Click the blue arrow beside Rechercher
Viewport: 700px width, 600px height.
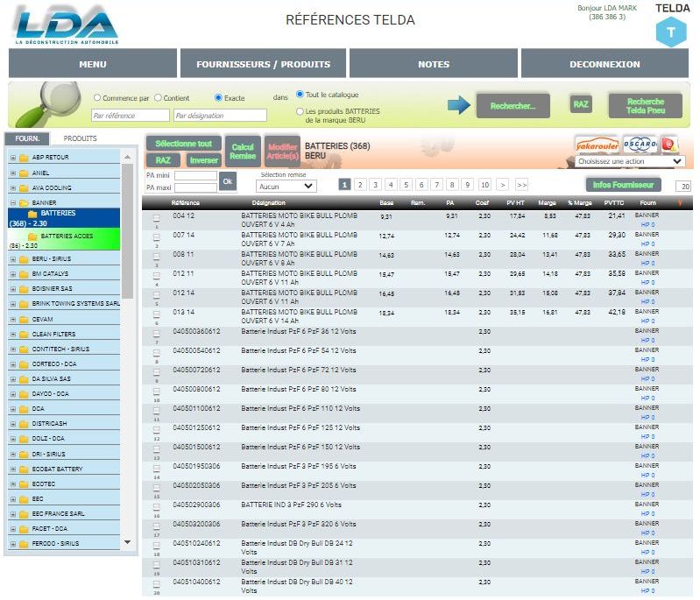[458, 105]
